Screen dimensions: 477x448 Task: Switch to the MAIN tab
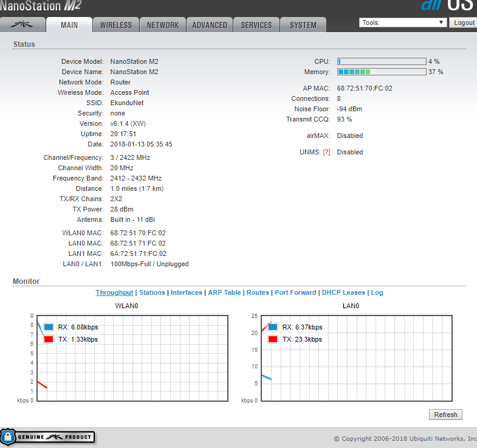pos(69,25)
